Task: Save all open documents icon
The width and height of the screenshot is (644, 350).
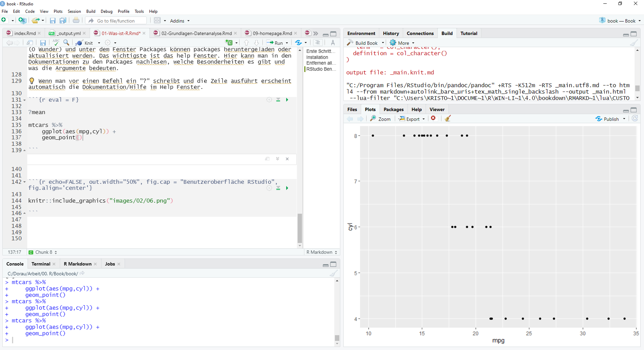Action: [x=63, y=20]
